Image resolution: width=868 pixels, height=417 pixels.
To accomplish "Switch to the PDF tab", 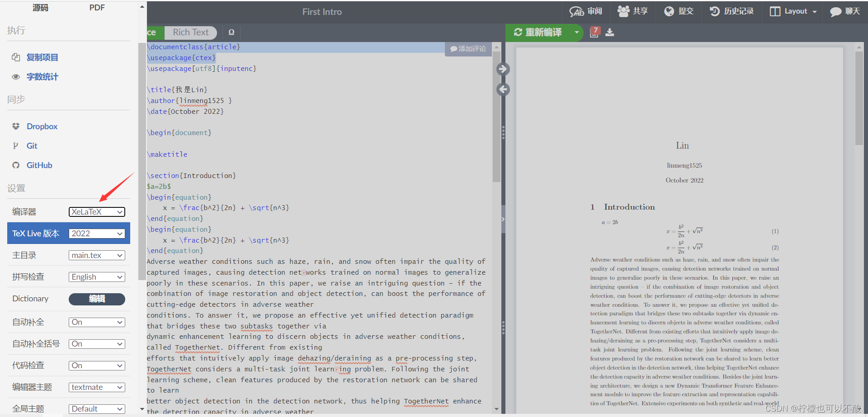I will [97, 8].
